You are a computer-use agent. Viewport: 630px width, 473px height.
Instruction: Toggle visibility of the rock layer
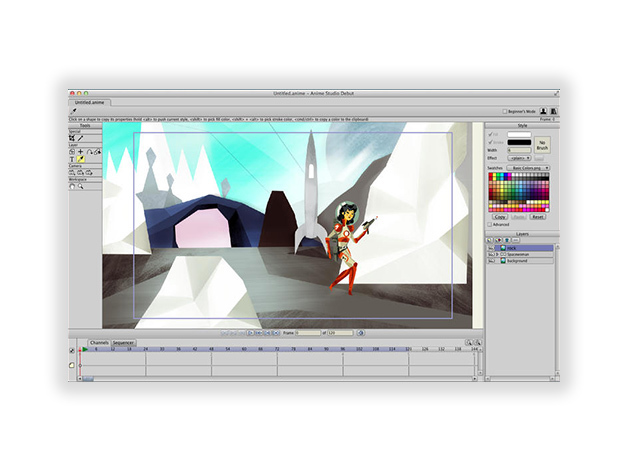491,248
